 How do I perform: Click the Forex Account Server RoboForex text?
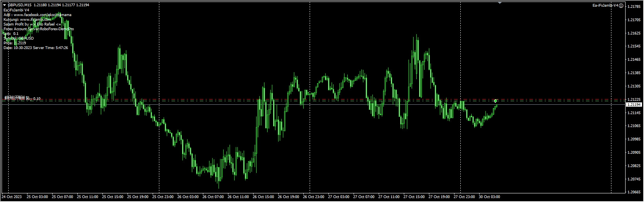(38, 29)
